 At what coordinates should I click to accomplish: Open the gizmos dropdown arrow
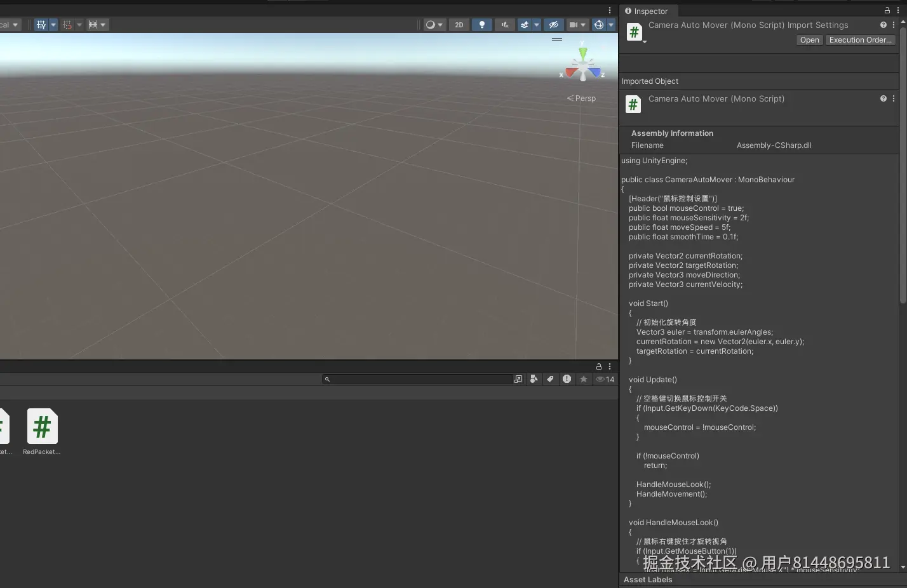pos(611,25)
